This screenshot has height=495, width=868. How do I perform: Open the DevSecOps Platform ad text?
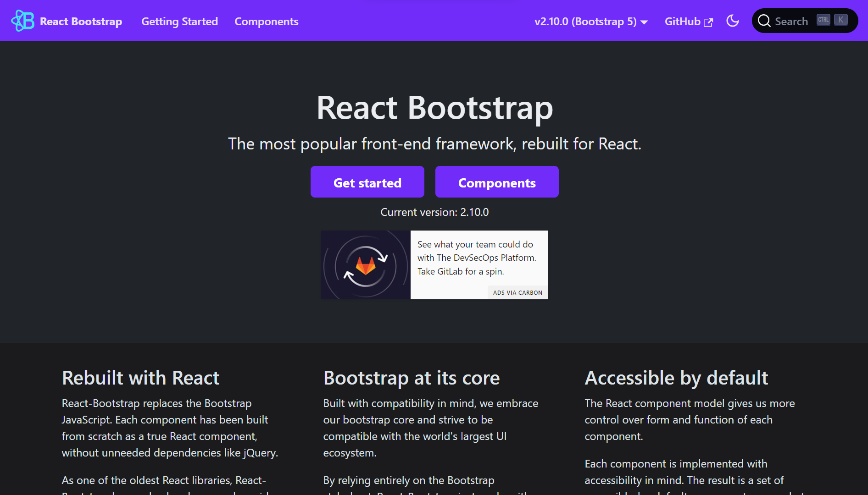click(477, 258)
